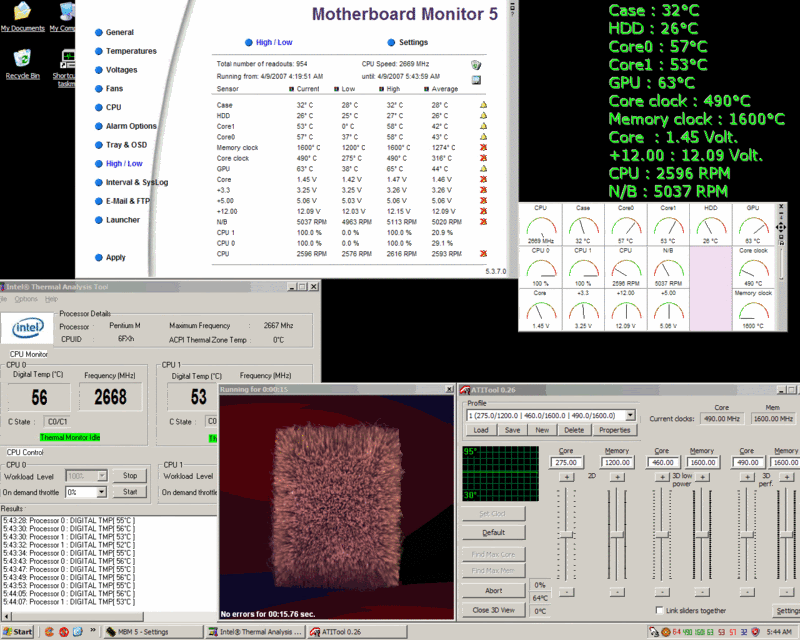Go to Temperatures in the MBM sidebar

pyautogui.click(x=131, y=51)
